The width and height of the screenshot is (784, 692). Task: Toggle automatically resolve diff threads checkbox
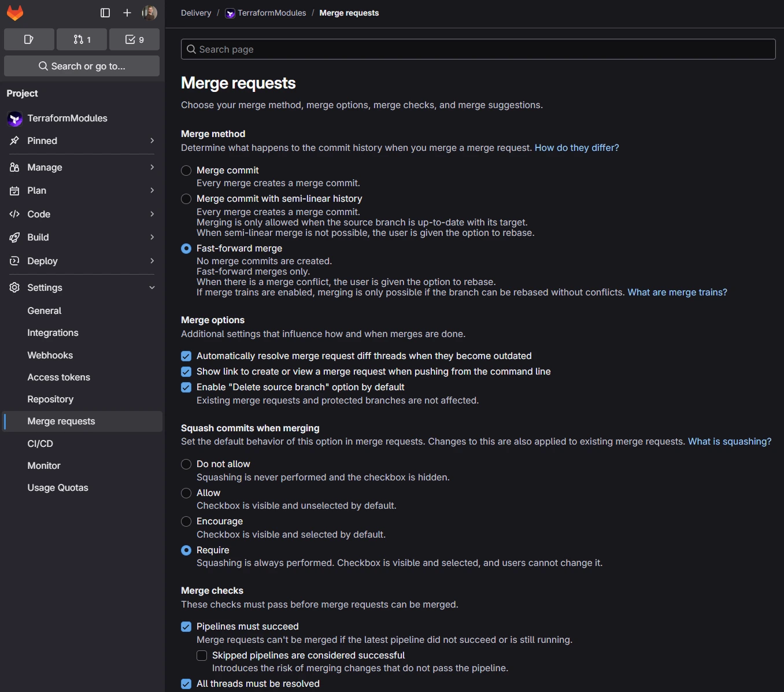tap(186, 356)
